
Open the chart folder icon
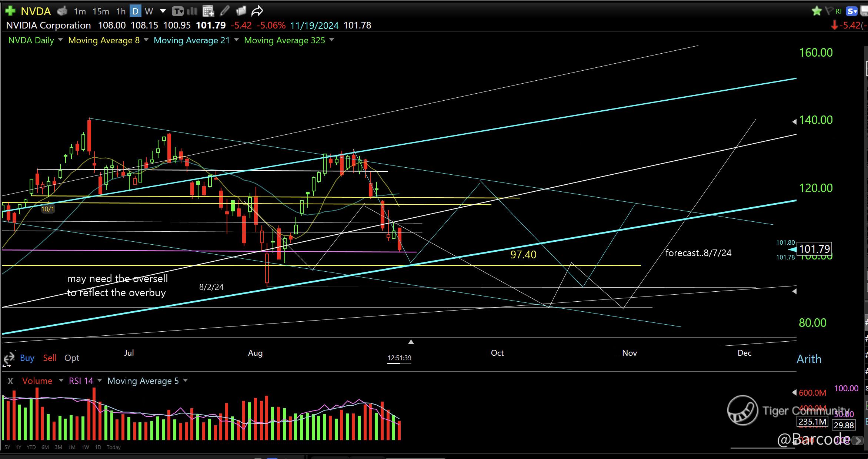[x=241, y=11]
